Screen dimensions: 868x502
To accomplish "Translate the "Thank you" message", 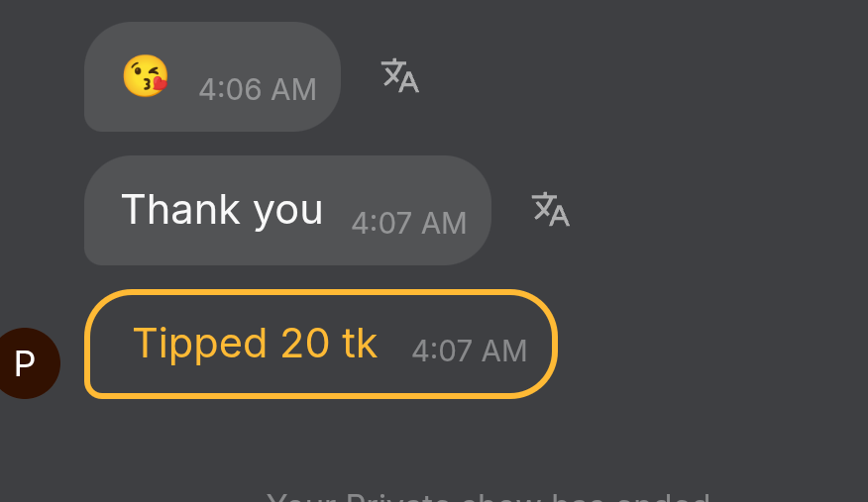I will tap(550, 209).
